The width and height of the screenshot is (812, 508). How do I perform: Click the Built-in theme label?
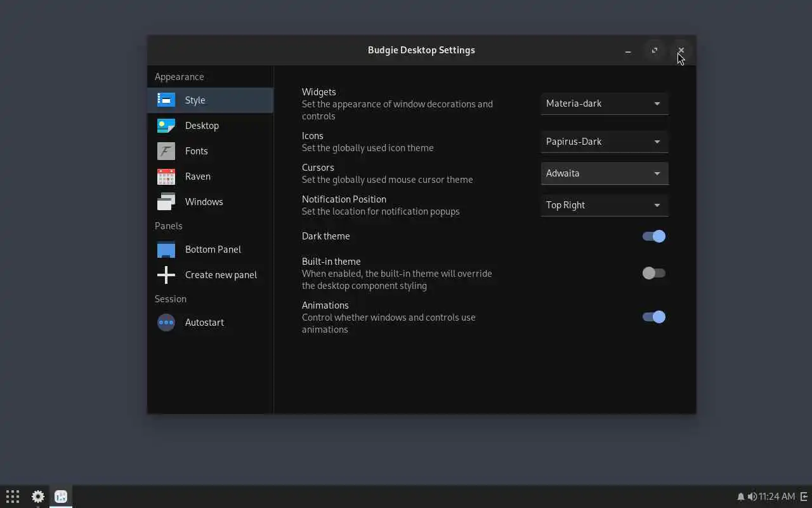pyautogui.click(x=331, y=262)
